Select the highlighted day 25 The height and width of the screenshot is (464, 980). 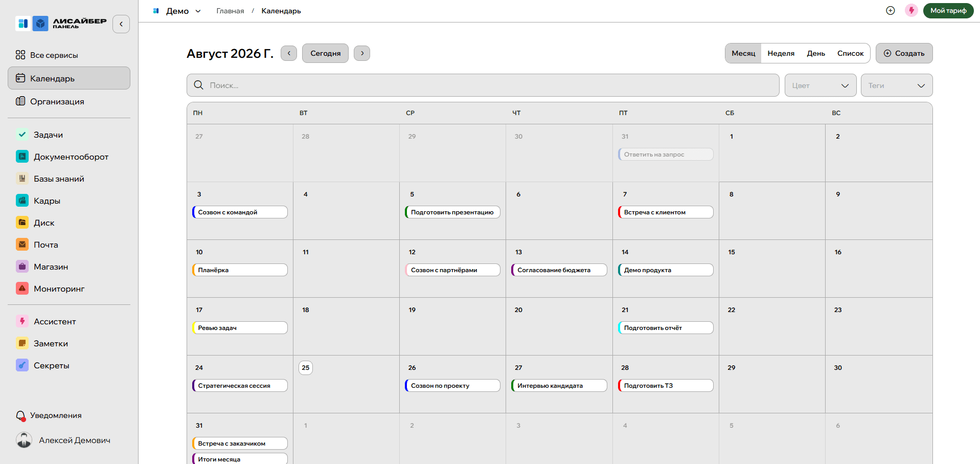306,368
